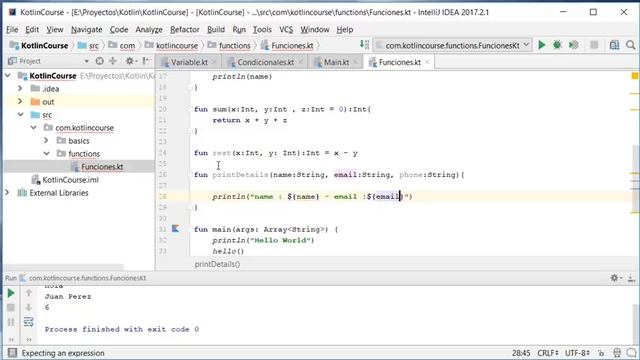Rerun program in Run panel
The height and width of the screenshot is (360, 640).
11,293
